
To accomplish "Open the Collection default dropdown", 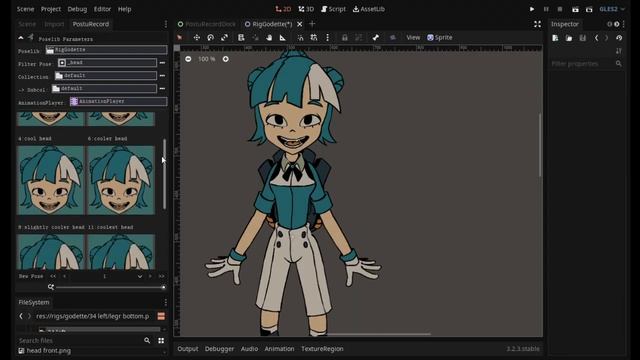I will (x=105, y=76).
